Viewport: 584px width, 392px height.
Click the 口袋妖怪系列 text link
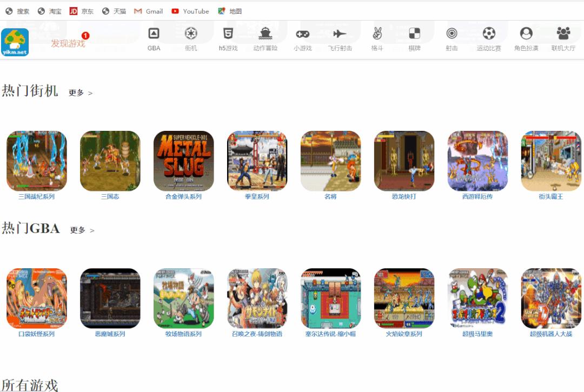point(37,334)
